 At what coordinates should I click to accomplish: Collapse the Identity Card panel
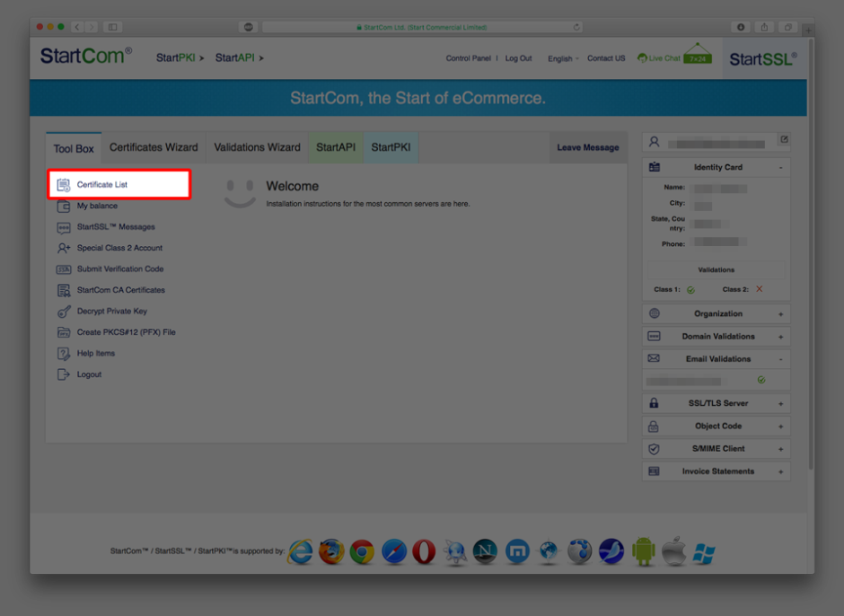780,168
